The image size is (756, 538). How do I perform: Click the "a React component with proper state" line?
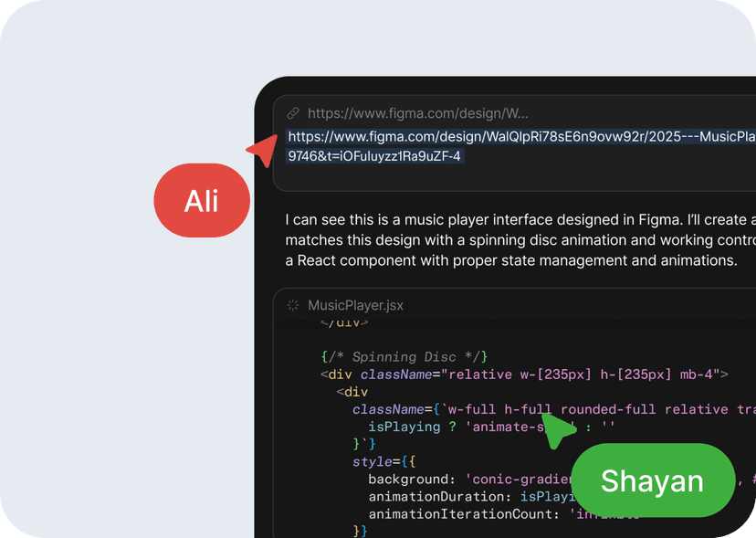point(510,260)
